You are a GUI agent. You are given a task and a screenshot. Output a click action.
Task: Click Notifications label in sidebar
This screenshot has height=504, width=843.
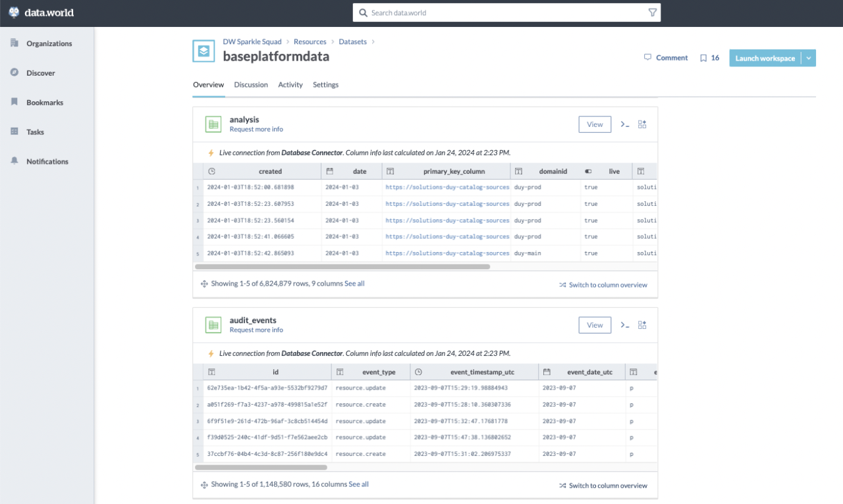[47, 161]
